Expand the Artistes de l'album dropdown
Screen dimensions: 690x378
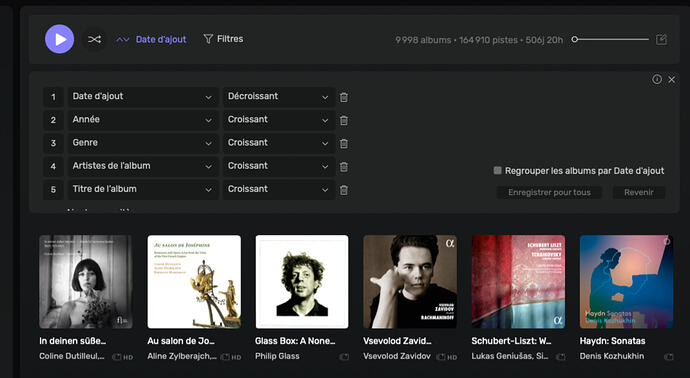point(143,166)
